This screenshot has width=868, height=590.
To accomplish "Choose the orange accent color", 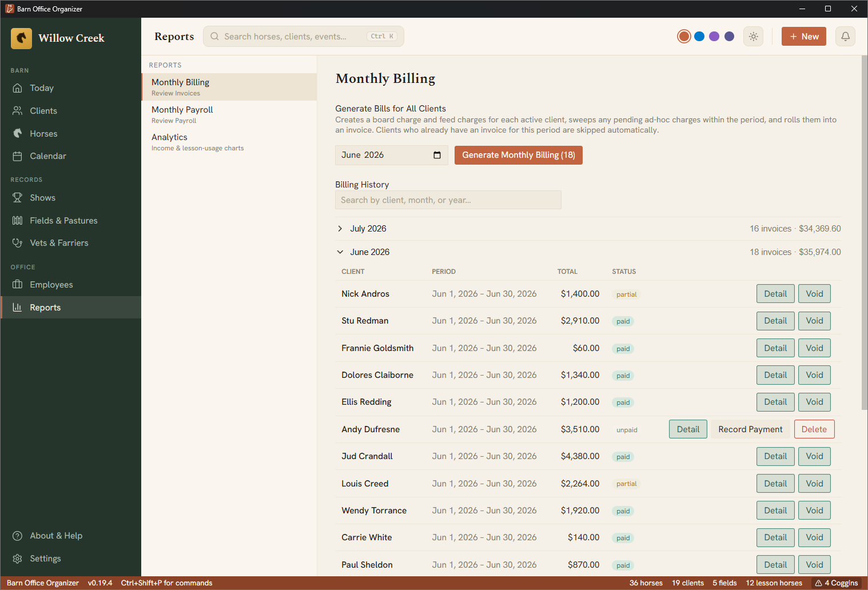I will pyautogui.click(x=684, y=37).
